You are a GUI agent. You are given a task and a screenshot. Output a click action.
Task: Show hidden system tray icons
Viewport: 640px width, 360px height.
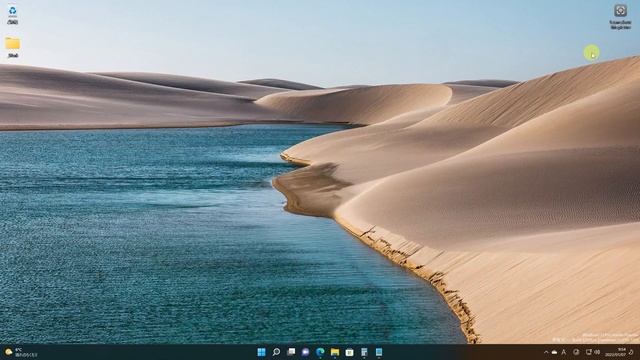[x=546, y=352]
